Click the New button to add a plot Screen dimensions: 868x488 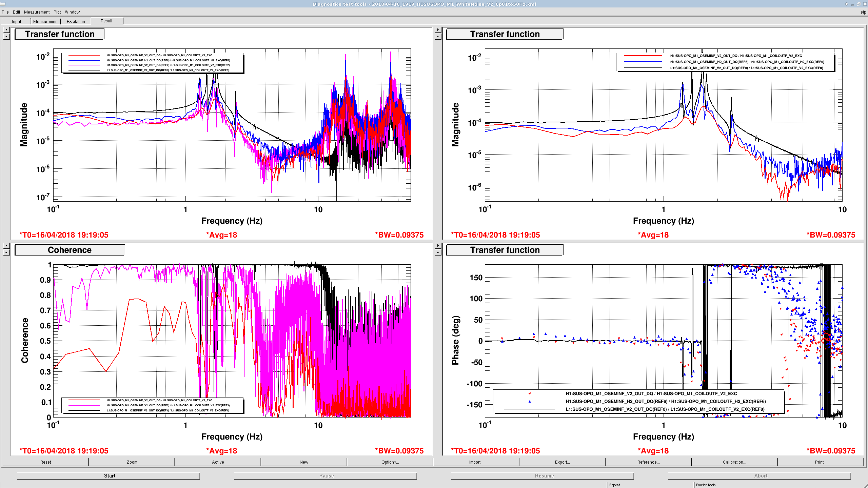tap(304, 462)
